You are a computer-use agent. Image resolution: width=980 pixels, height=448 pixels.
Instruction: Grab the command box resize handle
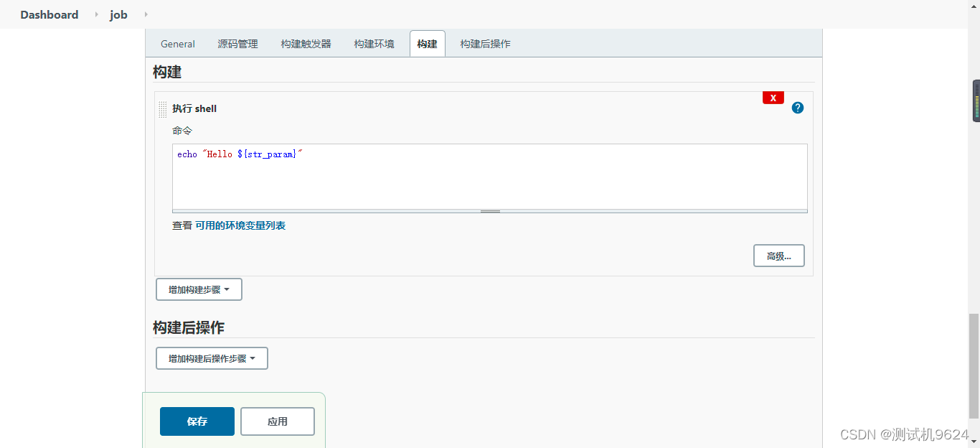tap(490, 211)
